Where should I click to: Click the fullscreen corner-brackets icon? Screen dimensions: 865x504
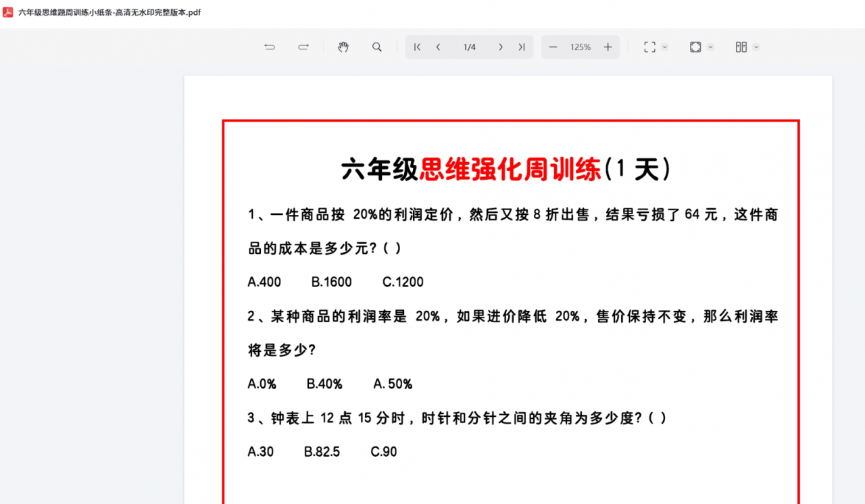point(649,47)
